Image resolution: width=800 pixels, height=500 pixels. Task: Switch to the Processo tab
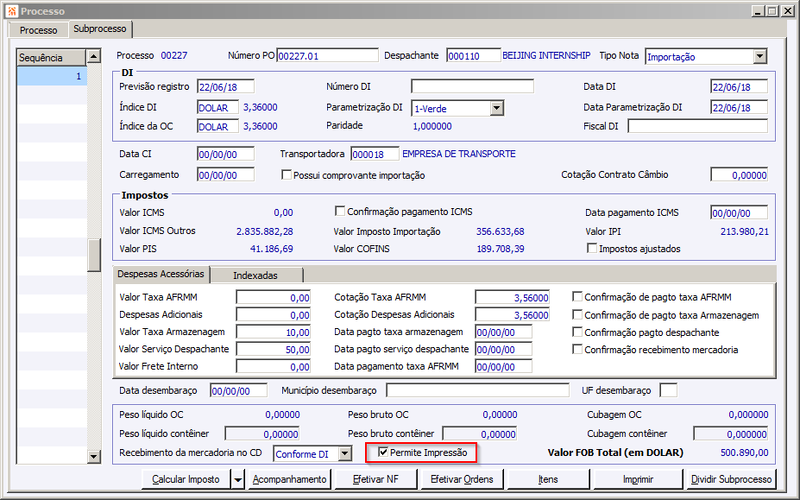tap(38, 30)
